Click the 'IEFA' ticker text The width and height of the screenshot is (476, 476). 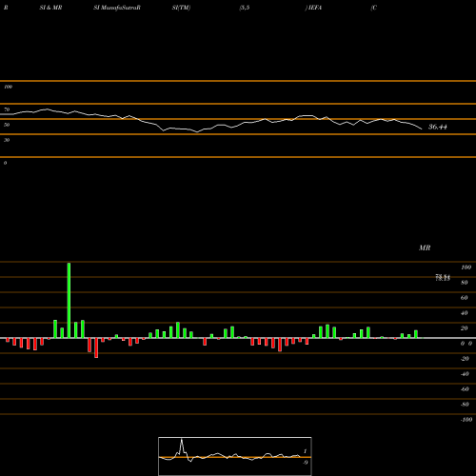tap(314, 8)
